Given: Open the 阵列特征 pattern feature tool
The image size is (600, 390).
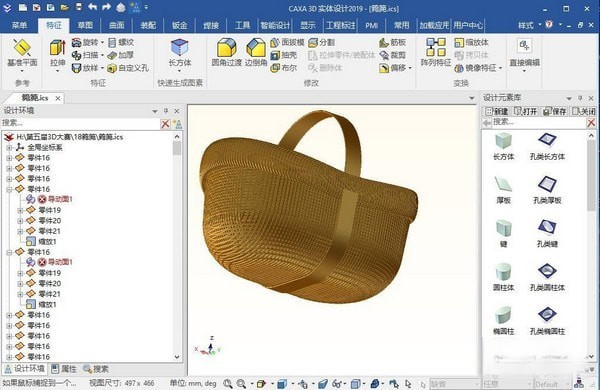Looking at the screenshot, I should 436,52.
